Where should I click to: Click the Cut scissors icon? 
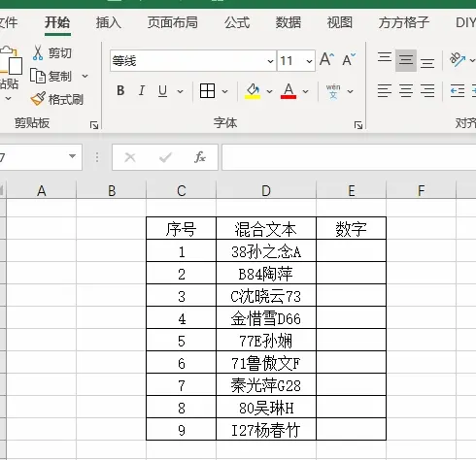(38, 53)
